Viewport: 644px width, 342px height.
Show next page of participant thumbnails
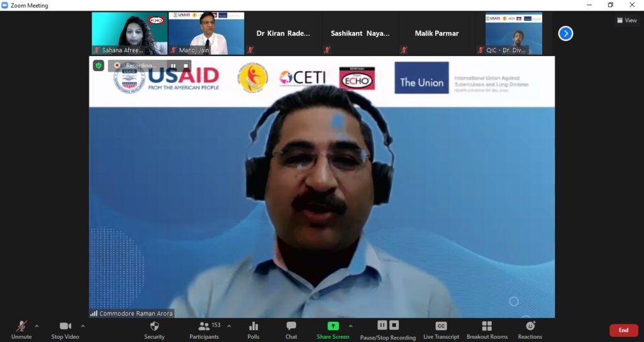(x=565, y=33)
